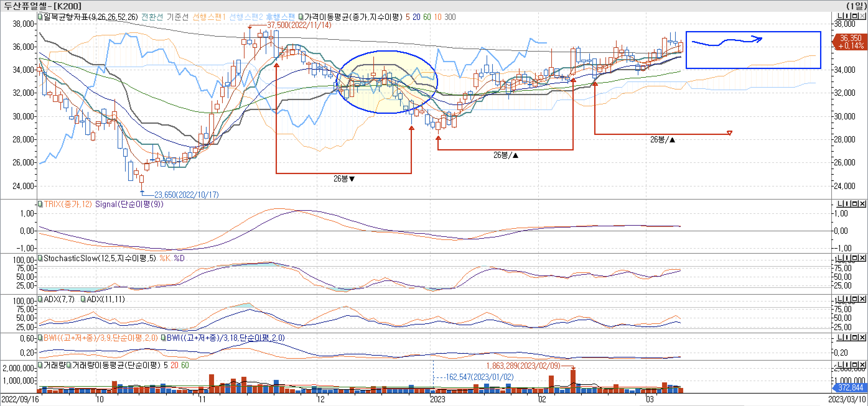Click the L button on price chart panel
Screen dimensions: 868x406
tap(840, 16)
